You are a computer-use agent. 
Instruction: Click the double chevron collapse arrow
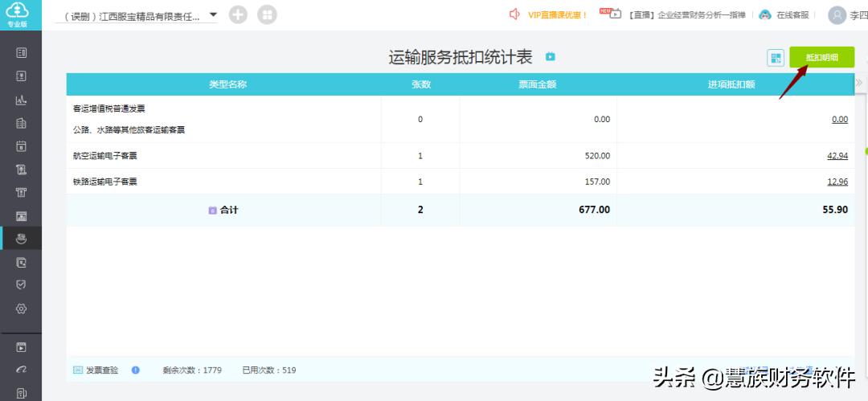pos(859,83)
